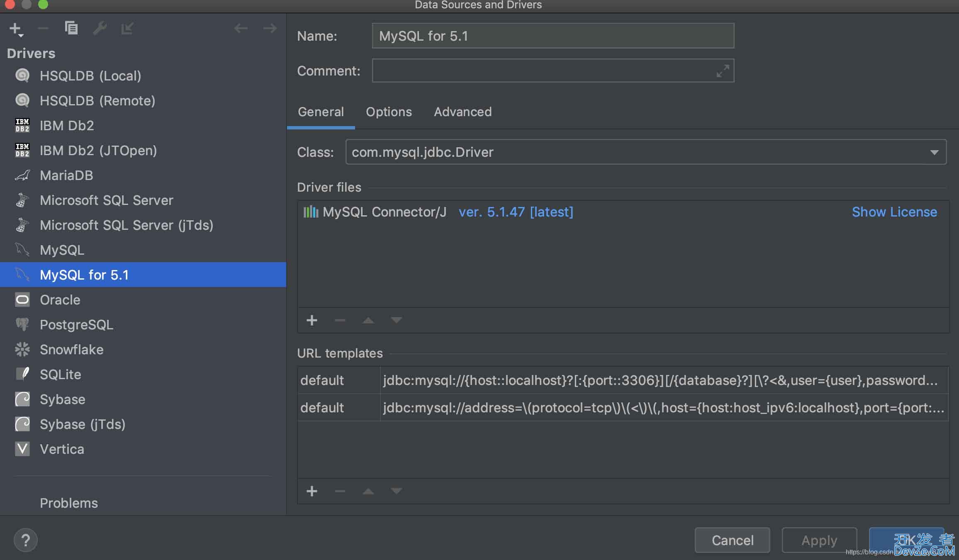Remove driver file with the minus icon
Screen dimensions: 959x560
(340, 320)
